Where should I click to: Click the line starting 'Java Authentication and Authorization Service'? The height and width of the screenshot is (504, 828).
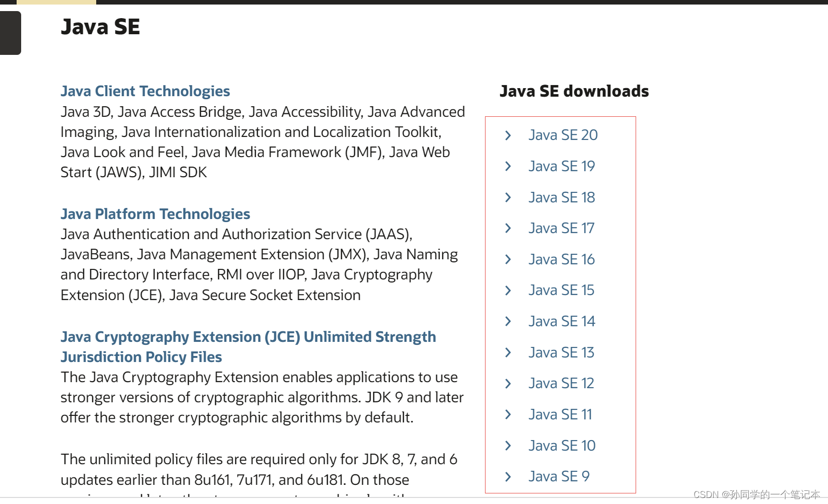point(236,234)
